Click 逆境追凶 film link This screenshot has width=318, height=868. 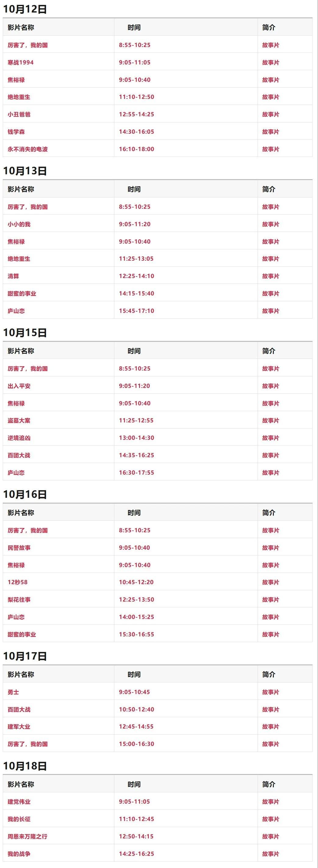coord(19,438)
